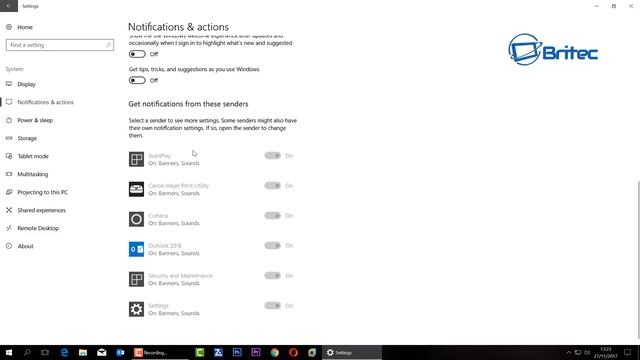Click the Settings gear sender icon
Viewport: 640px width, 360px height.
point(136,309)
